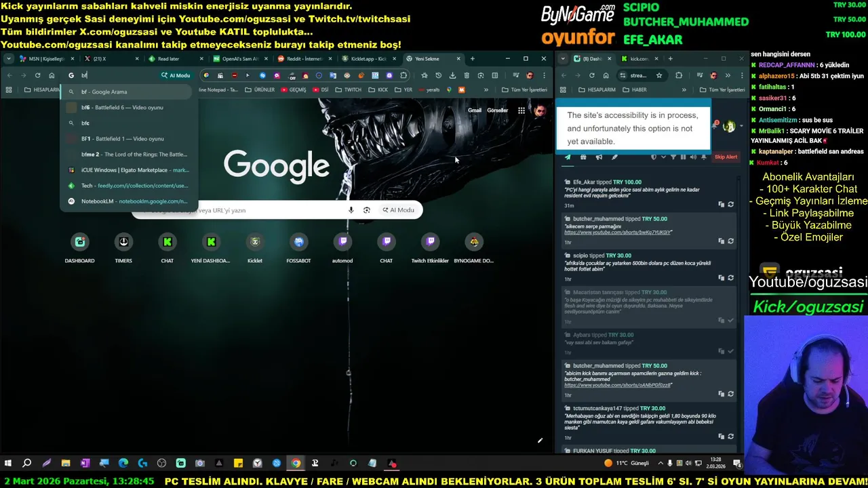The width and height of the screenshot is (868, 488).
Task: Open the Gmail link
Action: click(475, 110)
